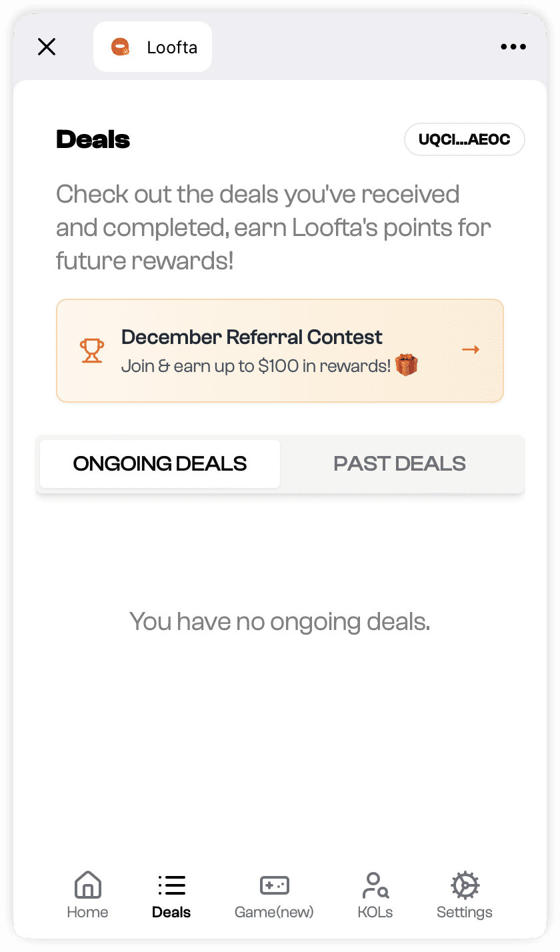Click the Settings label in navigation

pyautogui.click(x=465, y=912)
